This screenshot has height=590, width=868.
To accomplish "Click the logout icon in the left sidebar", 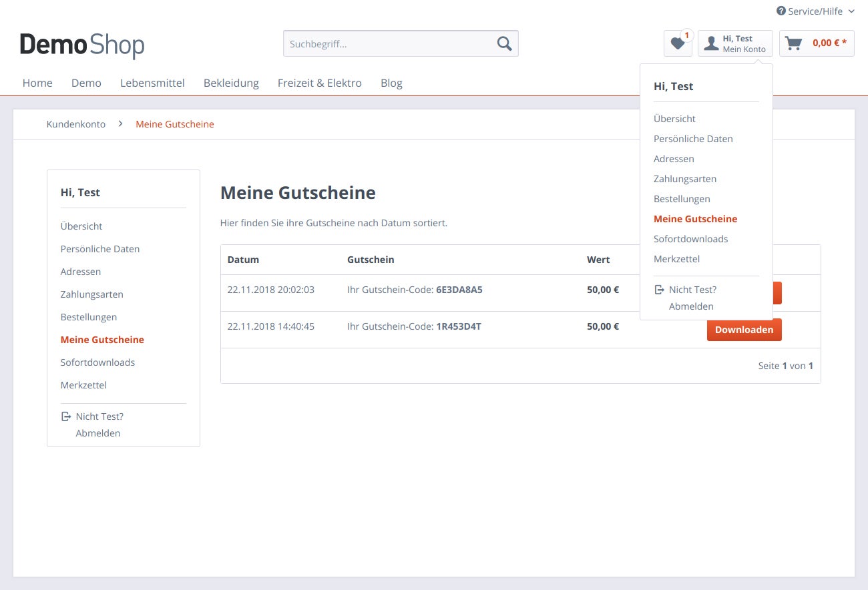I will pyautogui.click(x=65, y=416).
